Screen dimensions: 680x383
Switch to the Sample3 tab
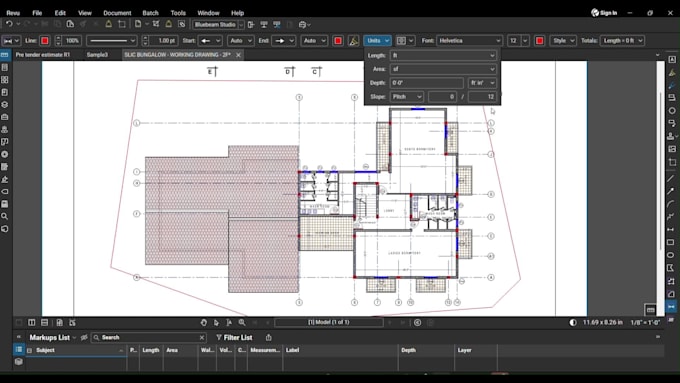coord(97,55)
